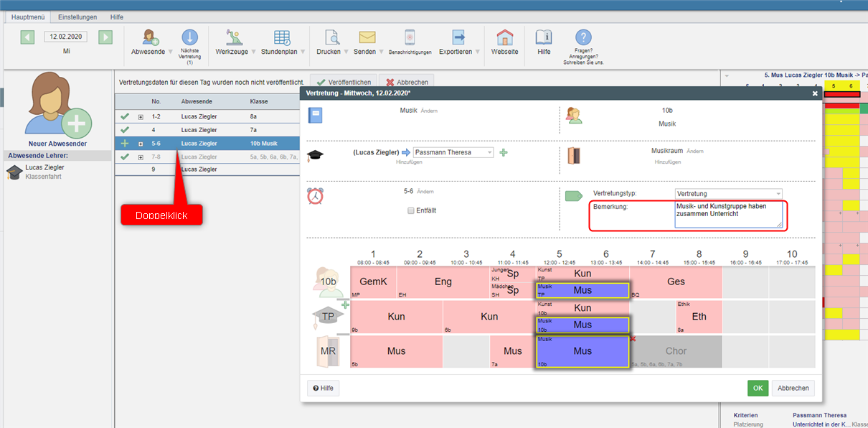Click Ändern link next to Musikraum
The height and width of the screenshot is (428, 868).
[695, 152]
